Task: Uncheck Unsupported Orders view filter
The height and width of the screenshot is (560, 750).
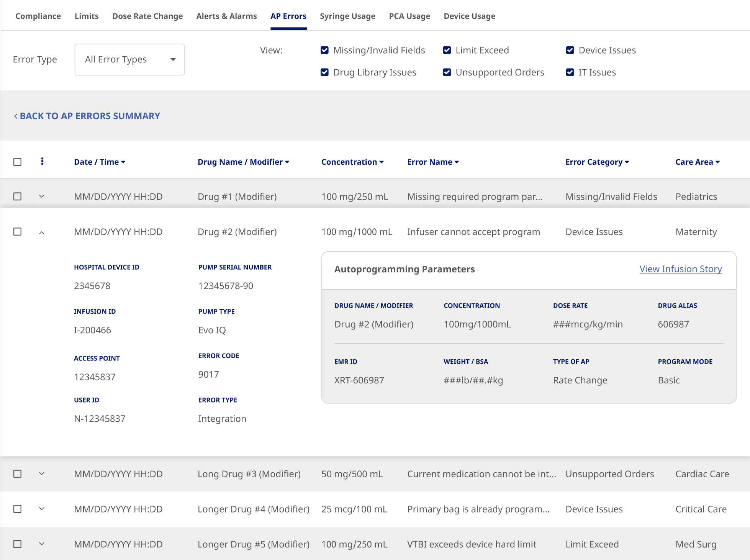Action: (x=447, y=72)
